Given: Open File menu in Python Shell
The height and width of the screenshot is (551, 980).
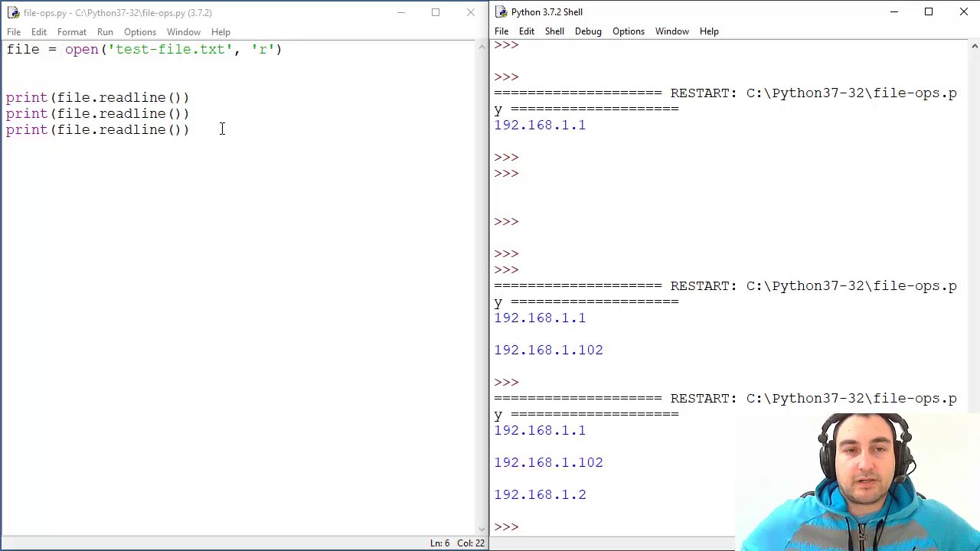Looking at the screenshot, I should (x=501, y=31).
